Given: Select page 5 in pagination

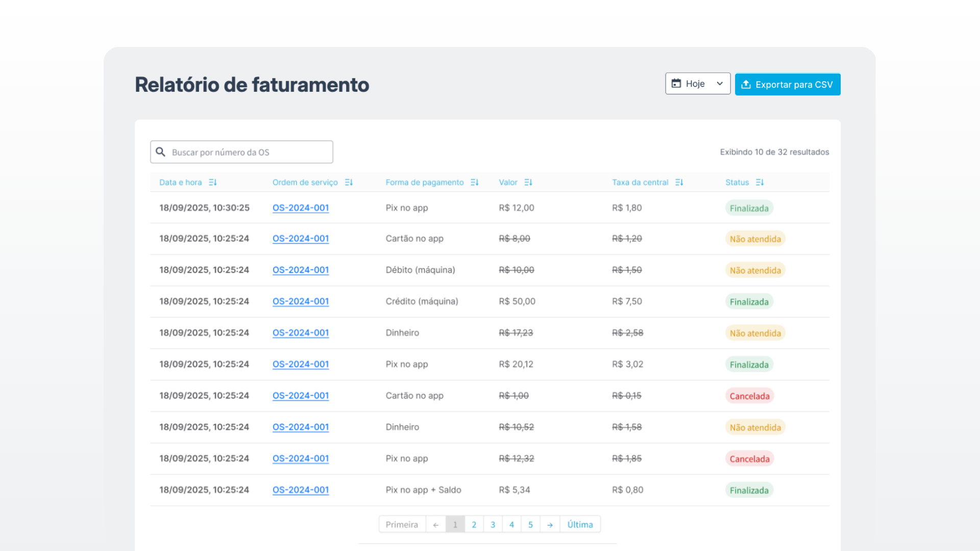Looking at the screenshot, I should click(x=530, y=524).
